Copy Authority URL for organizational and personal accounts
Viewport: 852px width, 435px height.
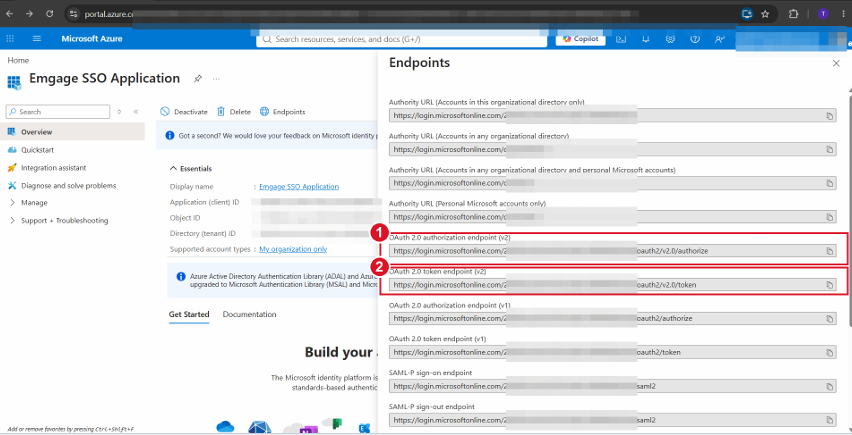[829, 184]
